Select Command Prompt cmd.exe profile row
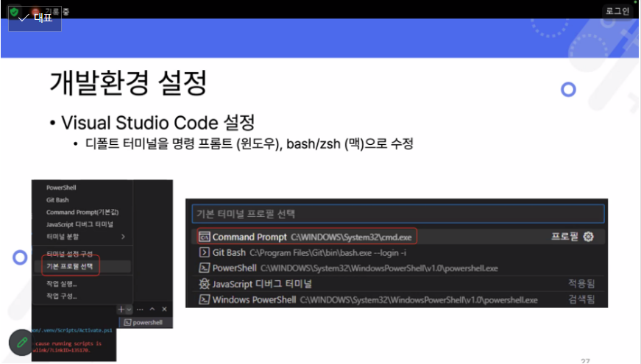 tap(398, 237)
